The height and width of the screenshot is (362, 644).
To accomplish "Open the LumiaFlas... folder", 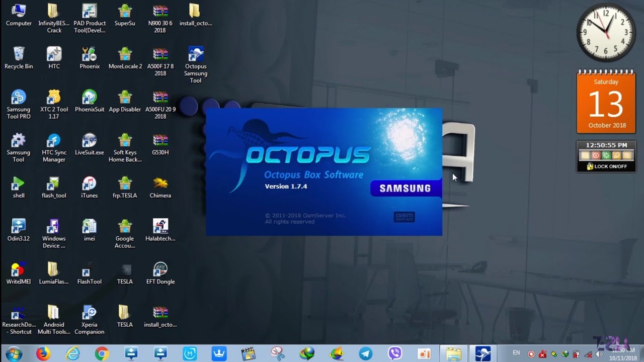I will pyautogui.click(x=54, y=273).
